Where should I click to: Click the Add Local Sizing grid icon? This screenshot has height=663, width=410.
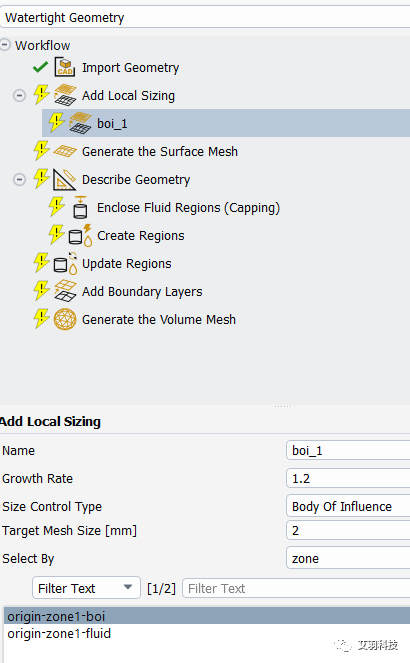65,95
